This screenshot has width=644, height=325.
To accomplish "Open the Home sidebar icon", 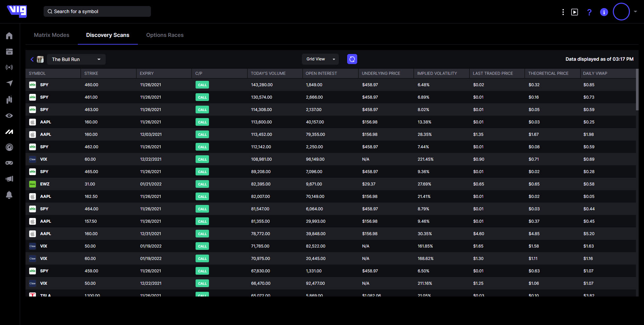I will [9, 36].
